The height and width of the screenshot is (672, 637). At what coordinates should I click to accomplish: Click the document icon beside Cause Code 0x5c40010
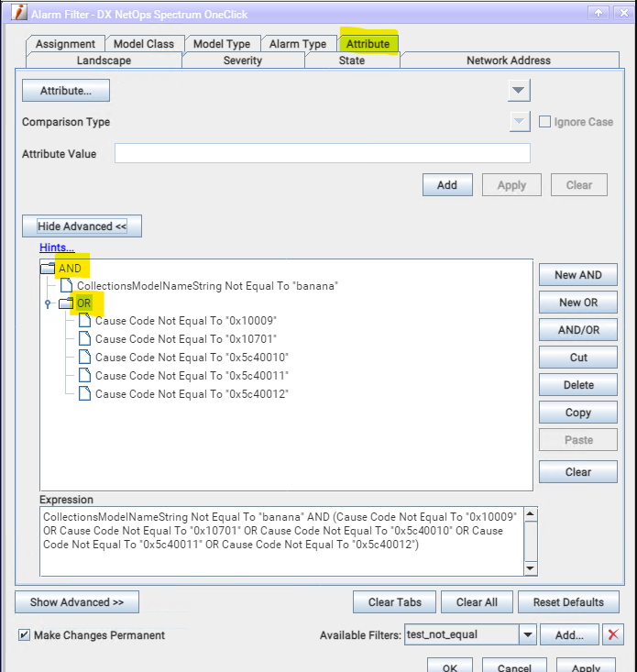click(x=85, y=357)
